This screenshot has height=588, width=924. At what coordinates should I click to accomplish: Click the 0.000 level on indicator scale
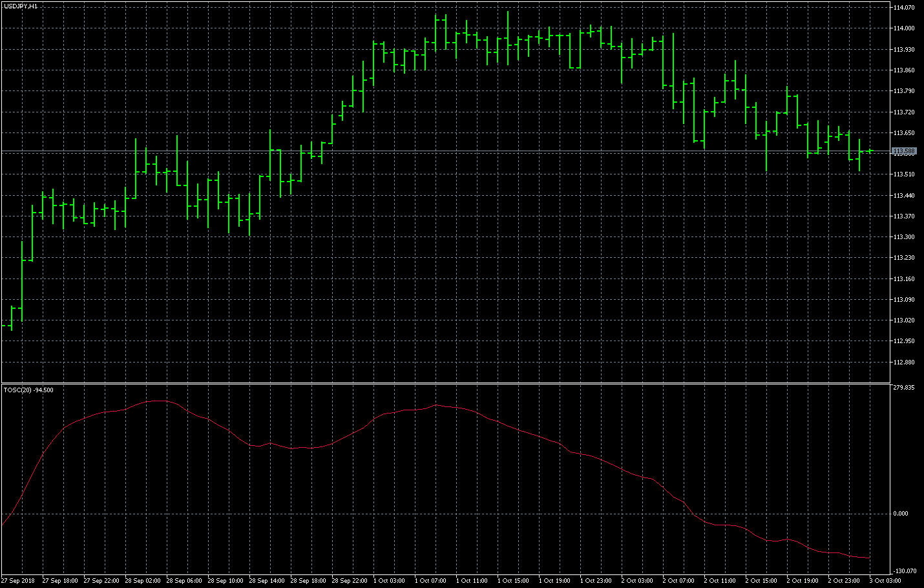[900, 514]
